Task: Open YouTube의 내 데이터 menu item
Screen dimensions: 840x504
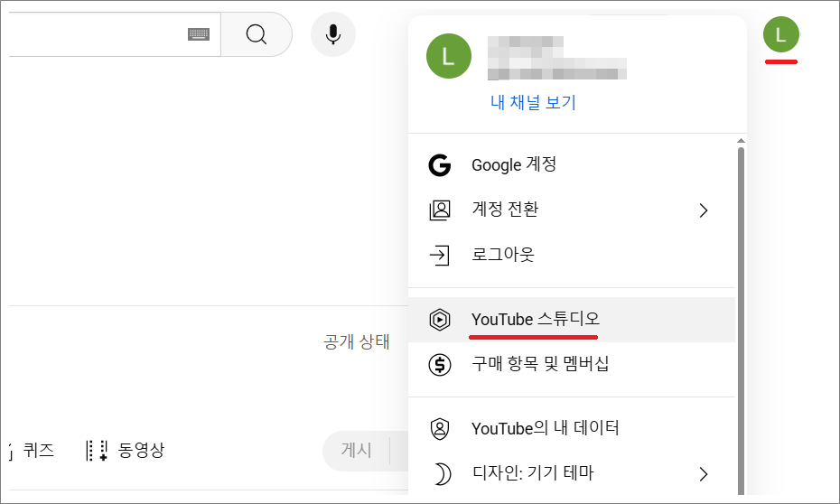Action: pyautogui.click(x=572, y=428)
